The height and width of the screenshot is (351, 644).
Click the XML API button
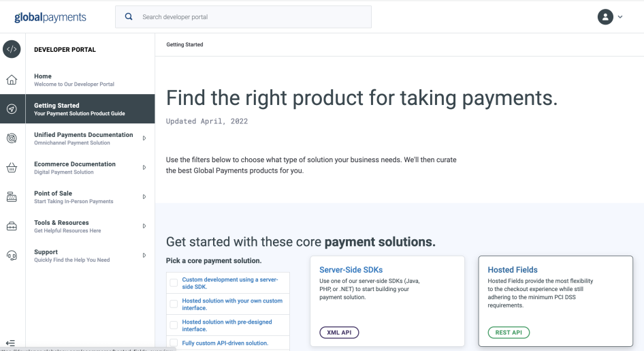[x=339, y=333]
